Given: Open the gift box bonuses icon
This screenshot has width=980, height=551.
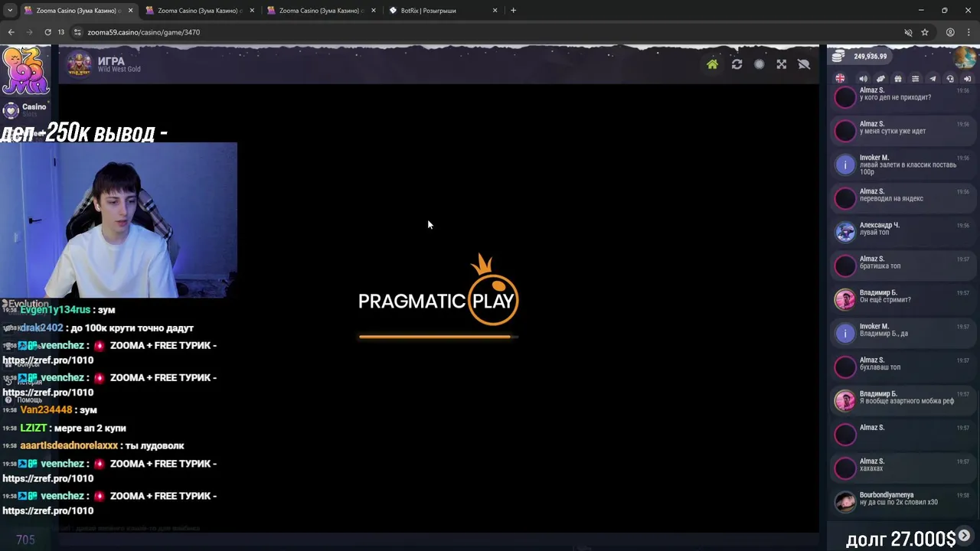Looking at the screenshot, I should (x=898, y=79).
